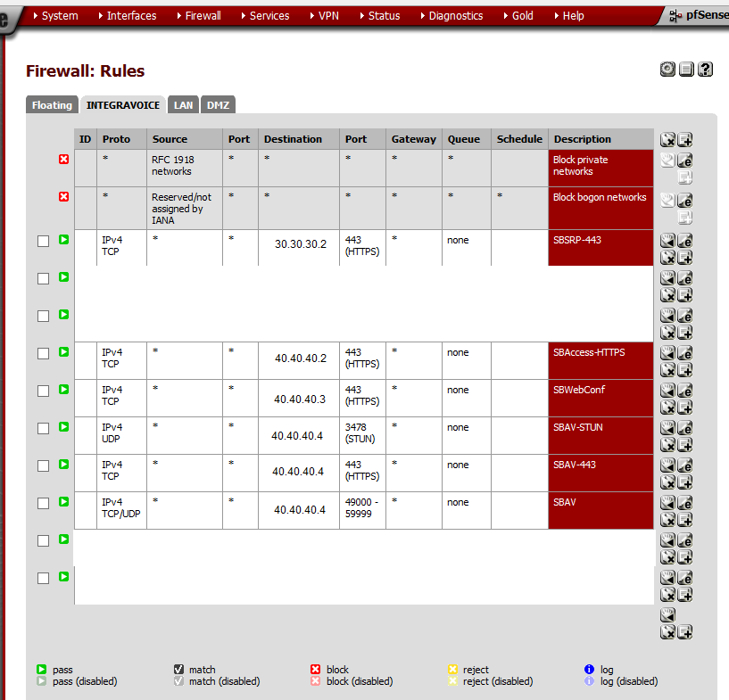Switch to the Floating rules tab
The height and width of the screenshot is (700, 729).
[52, 105]
